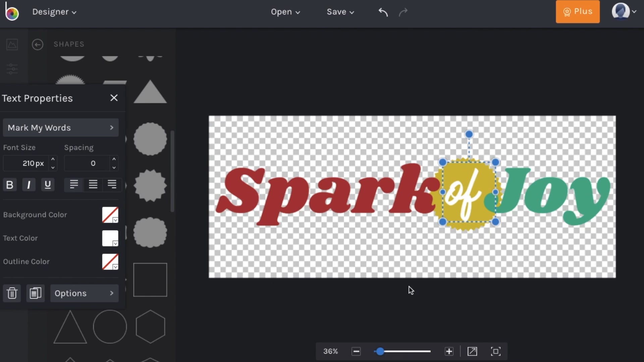
Task: Open the Open menu
Action: coord(285,12)
